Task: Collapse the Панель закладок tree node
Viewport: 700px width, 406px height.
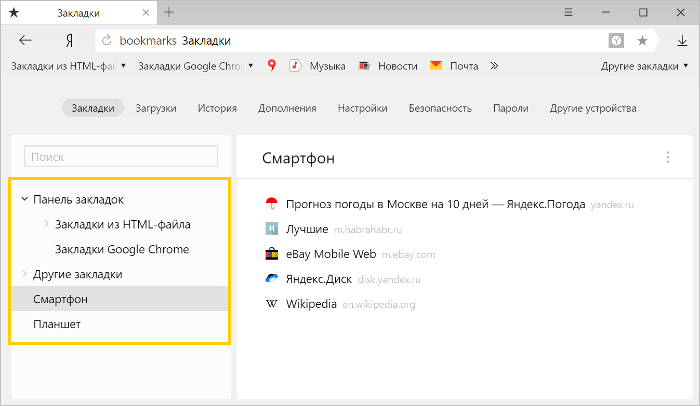Action: click(x=24, y=199)
